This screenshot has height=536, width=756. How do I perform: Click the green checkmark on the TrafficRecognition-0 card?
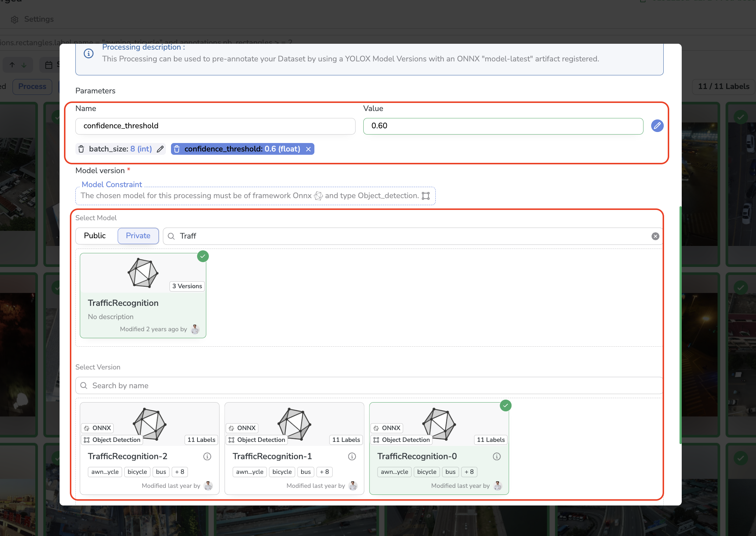506,405
